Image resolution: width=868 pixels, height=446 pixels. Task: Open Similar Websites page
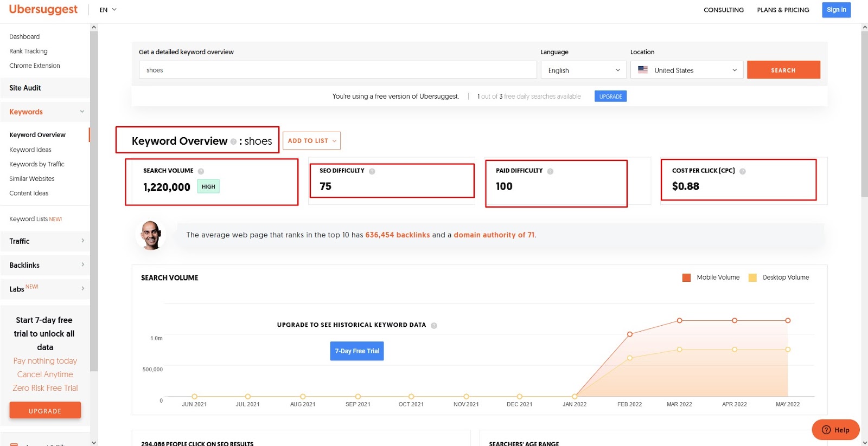tap(32, 179)
